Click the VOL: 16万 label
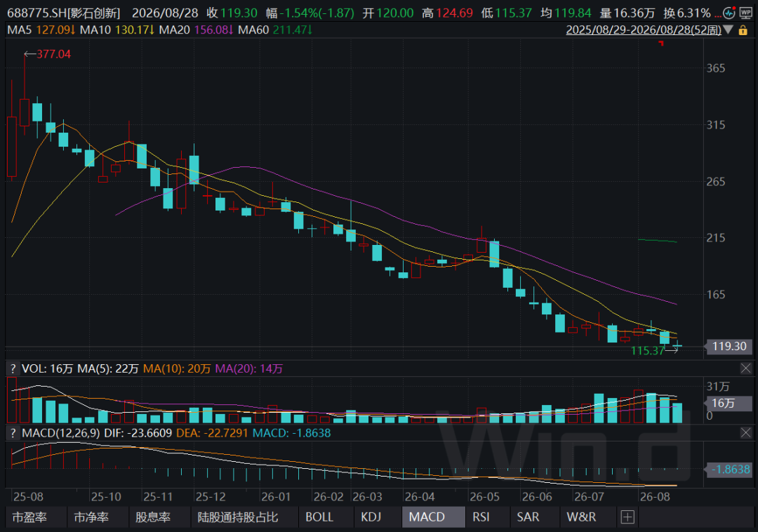Screen dimensions: 758x532 click(48, 368)
